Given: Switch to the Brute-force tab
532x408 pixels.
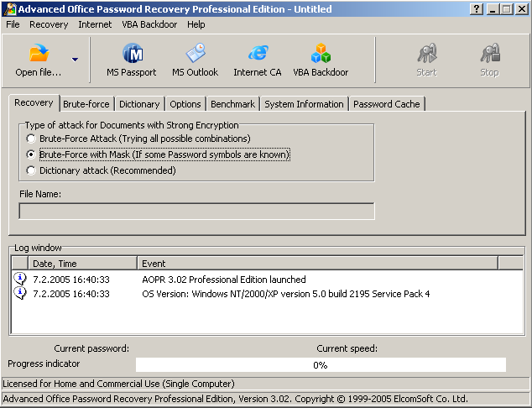Looking at the screenshot, I should (86, 104).
